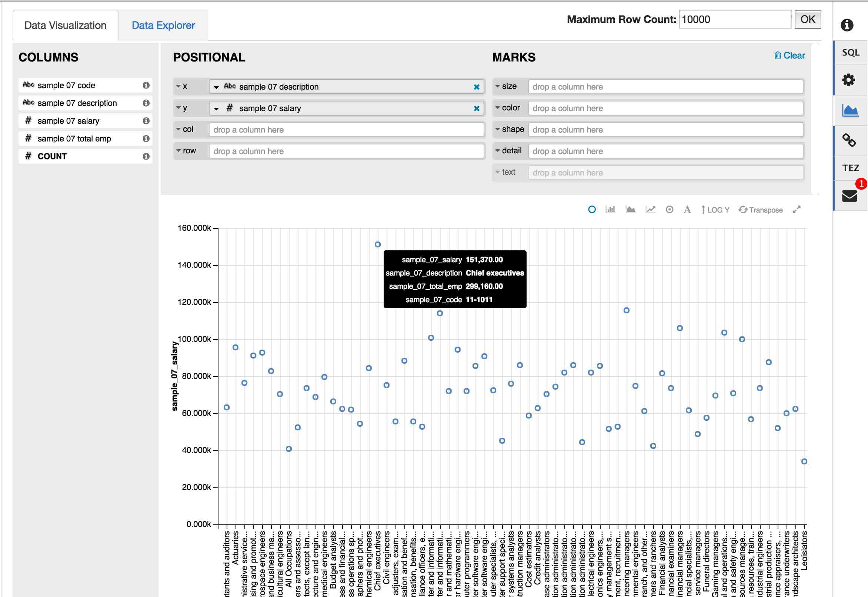Collapse the row positional field section
Viewport: 868px width, 597px height.
pos(179,150)
